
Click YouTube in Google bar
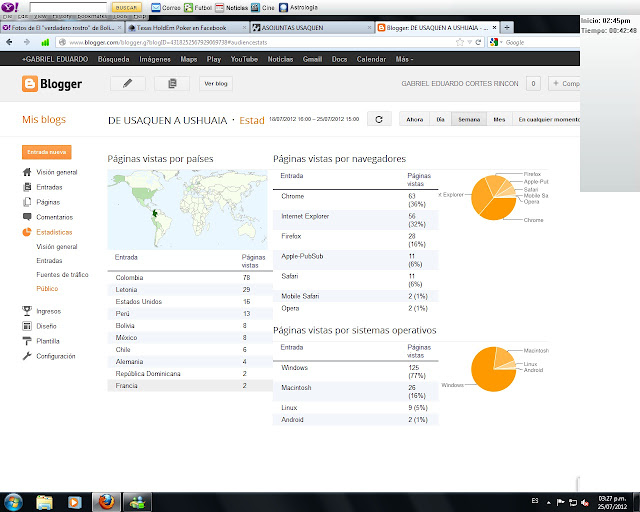click(x=244, y=59)
